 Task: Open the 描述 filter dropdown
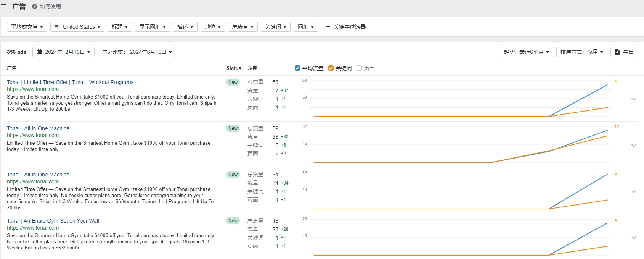click(185, 27)
